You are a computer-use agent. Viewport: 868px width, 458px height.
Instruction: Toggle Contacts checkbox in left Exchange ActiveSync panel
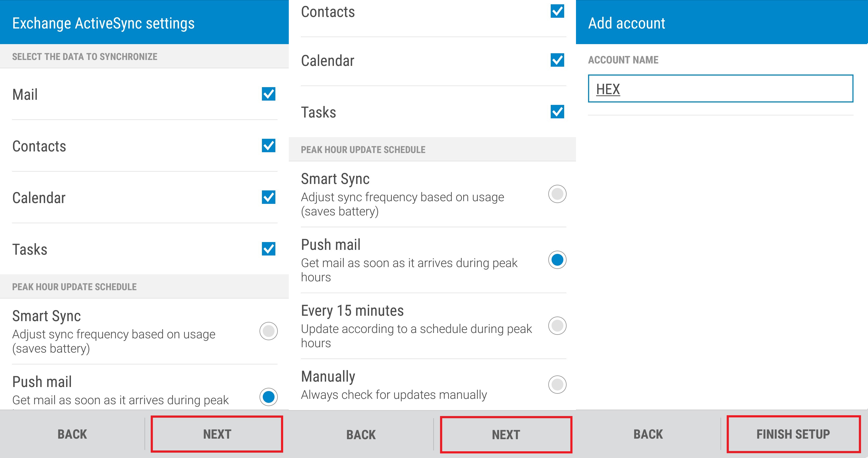(x=268, y=146)
